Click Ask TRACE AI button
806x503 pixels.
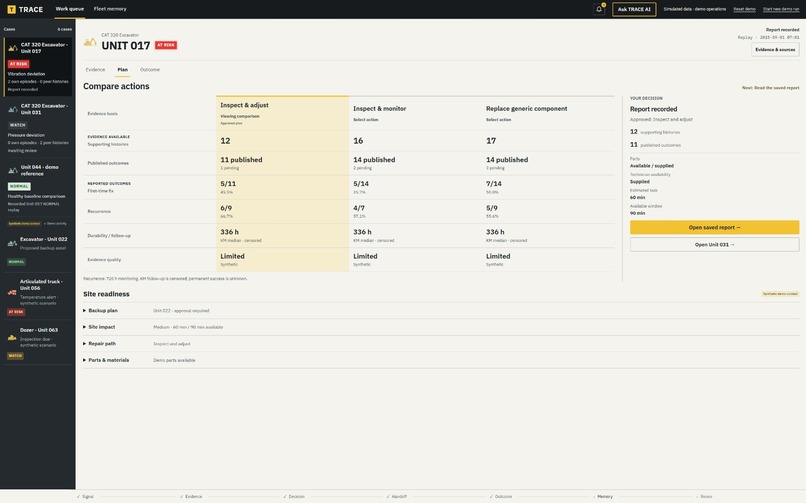[634, 9]
